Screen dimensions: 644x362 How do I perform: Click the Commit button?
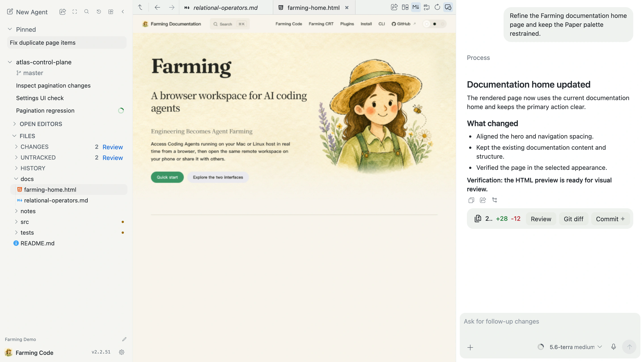pos(610,219)
